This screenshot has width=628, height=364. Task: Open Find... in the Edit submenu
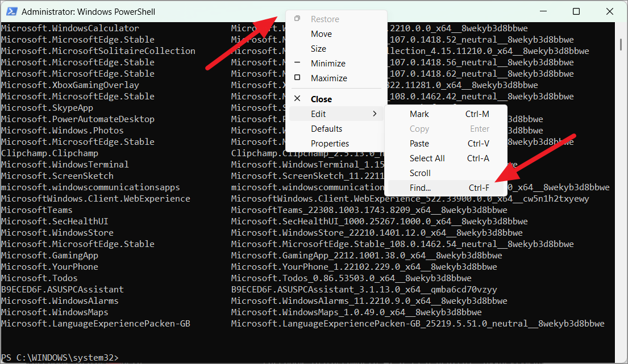446,188
